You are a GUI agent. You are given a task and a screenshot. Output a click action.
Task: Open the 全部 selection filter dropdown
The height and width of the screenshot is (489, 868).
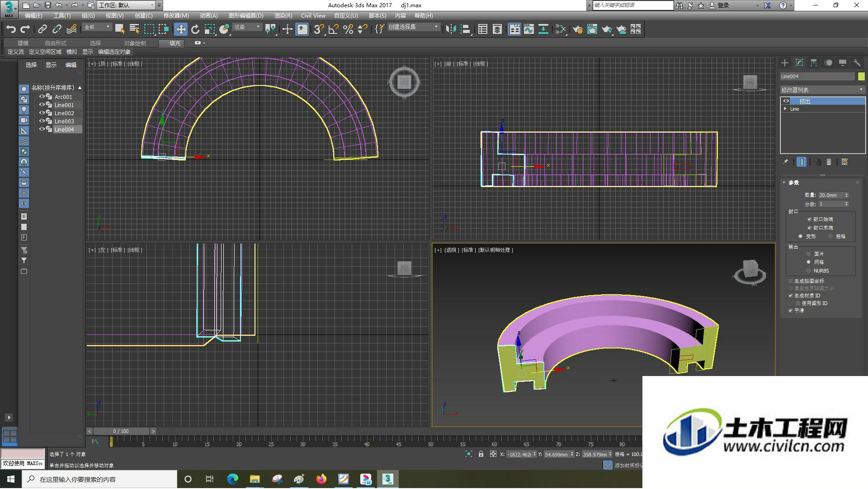(97, 28)
